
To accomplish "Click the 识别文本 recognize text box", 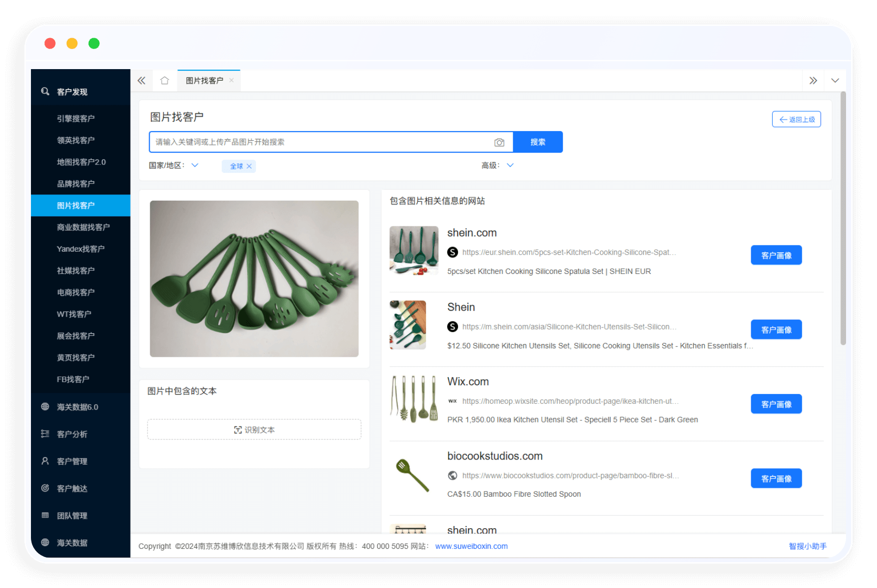I will click(254, 430).
